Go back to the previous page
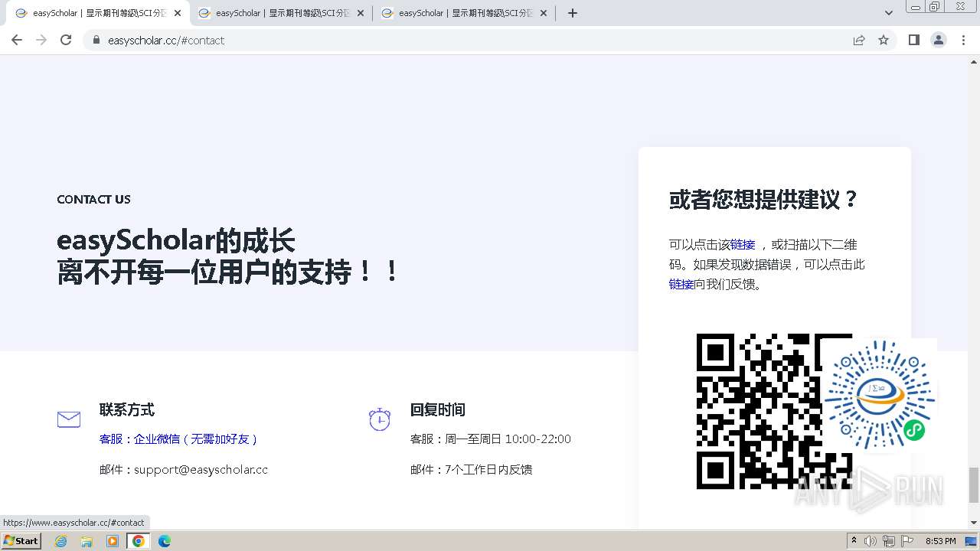 (x=17, y=40)
